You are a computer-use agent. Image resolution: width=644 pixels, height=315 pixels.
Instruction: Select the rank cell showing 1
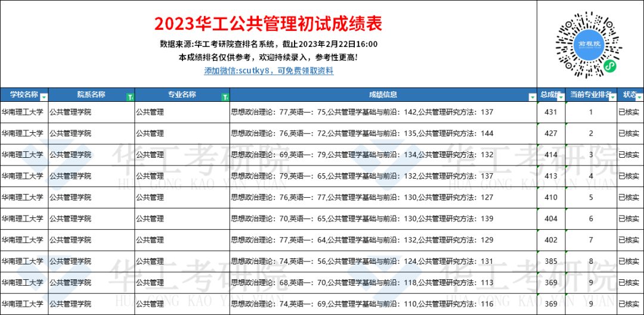point(591,112)
